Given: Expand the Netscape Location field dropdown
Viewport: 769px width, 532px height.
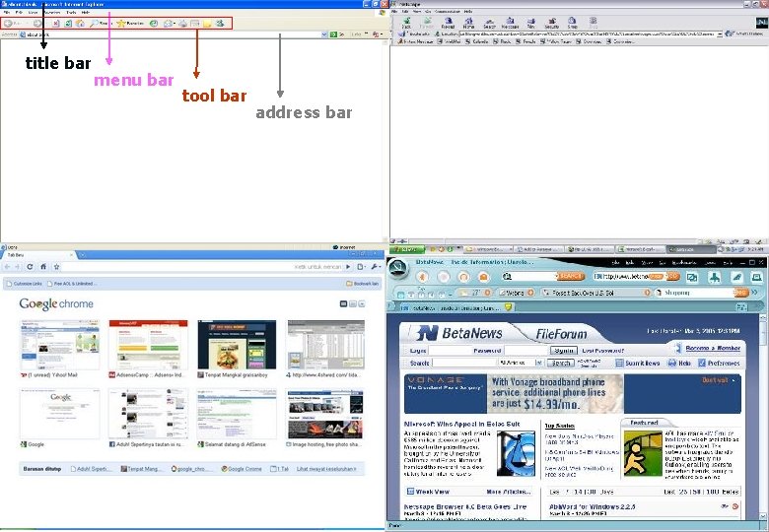Looking at the screenshot, I should pyautogui.click(x=720, y=34).
